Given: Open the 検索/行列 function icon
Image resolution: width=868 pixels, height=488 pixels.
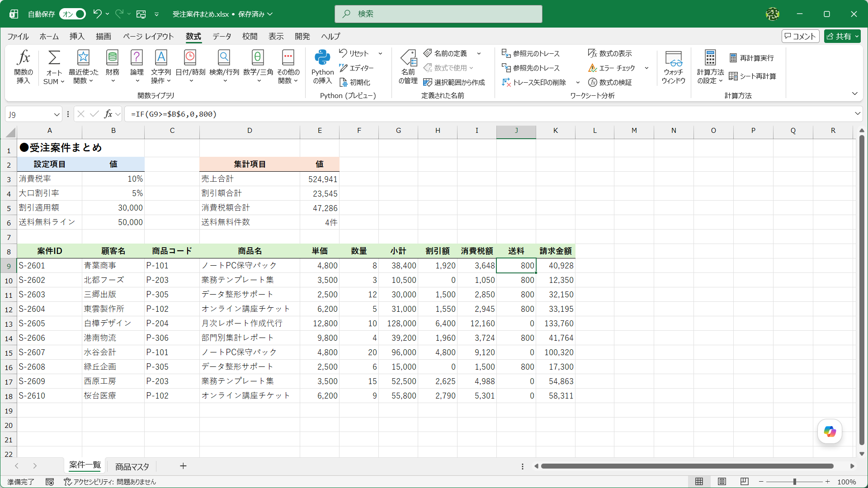Looking at the screenshot, I should point(224,67).
